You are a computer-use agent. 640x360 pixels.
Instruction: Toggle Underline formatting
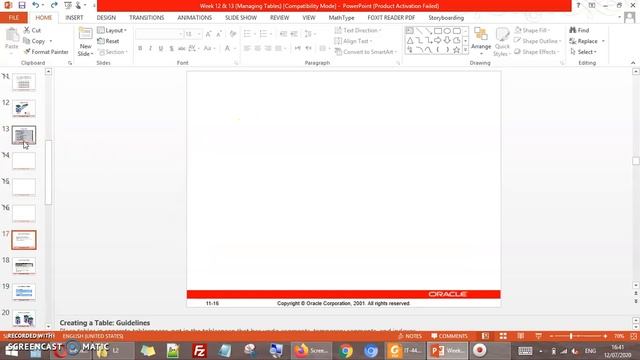161,49
